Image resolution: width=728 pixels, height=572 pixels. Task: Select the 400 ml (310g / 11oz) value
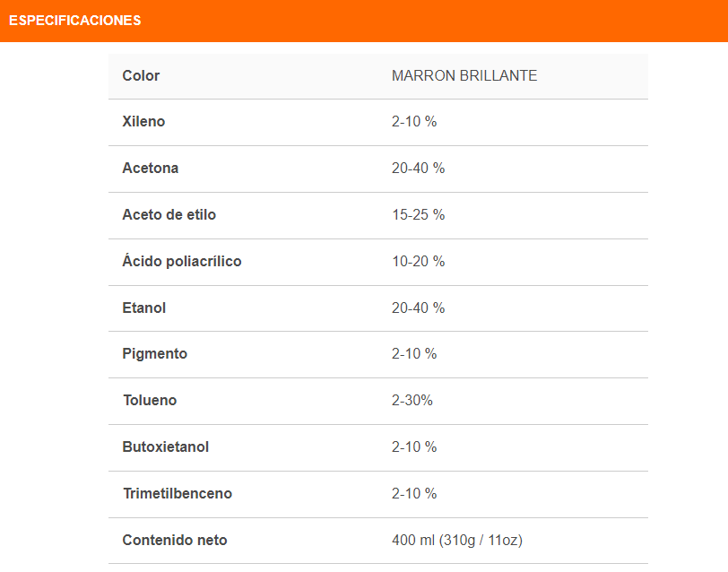pos(457,541)
